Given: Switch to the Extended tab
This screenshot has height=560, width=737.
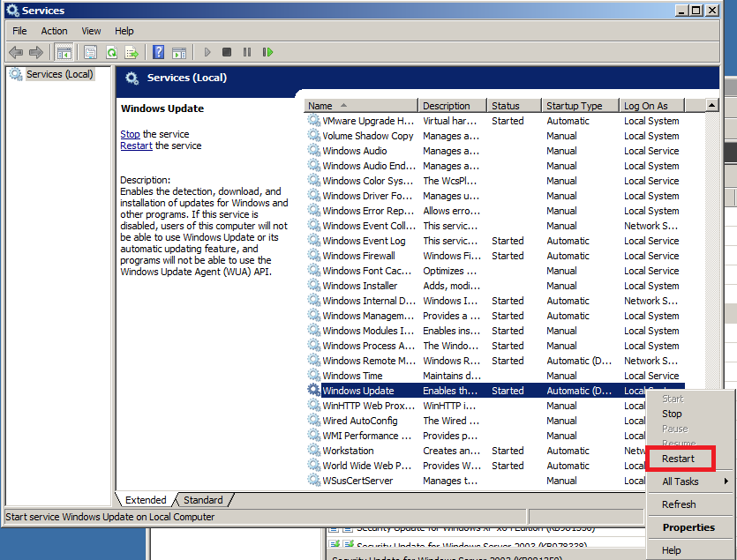Looking at the screenshot, I should point(146,500).
